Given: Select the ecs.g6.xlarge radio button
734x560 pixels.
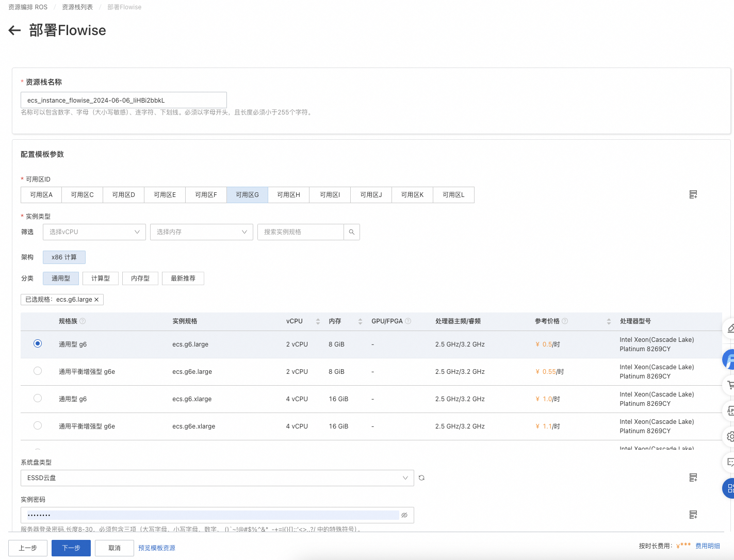Looking at the screenshot, I should (38, 398).
